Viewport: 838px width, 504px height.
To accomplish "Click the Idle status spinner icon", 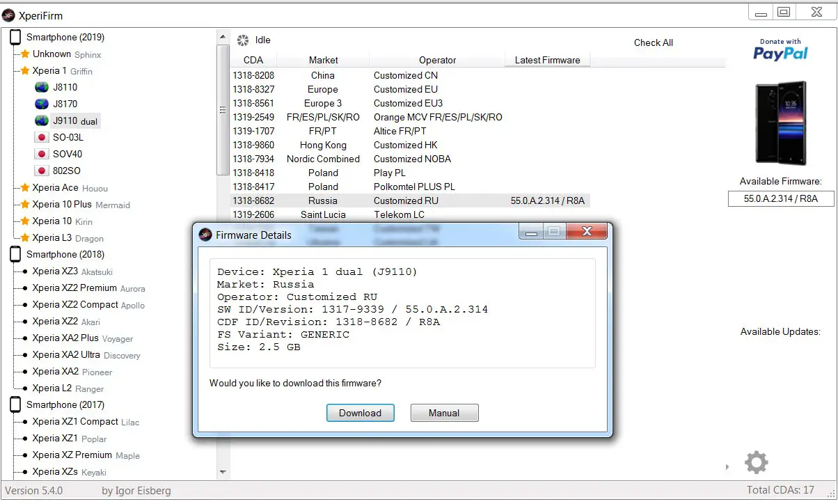I will click(243, 40).
